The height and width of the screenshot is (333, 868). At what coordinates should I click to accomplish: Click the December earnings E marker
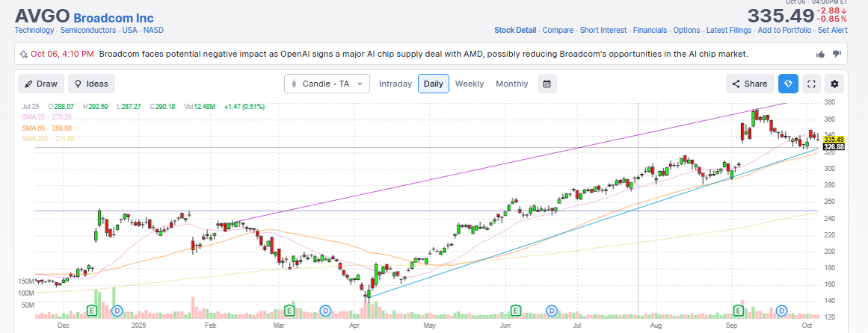(93, 311)
